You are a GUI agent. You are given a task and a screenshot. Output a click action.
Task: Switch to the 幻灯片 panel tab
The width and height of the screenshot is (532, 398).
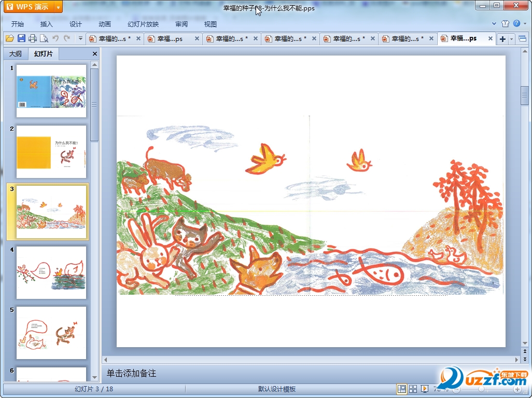(x=44, y=53)
